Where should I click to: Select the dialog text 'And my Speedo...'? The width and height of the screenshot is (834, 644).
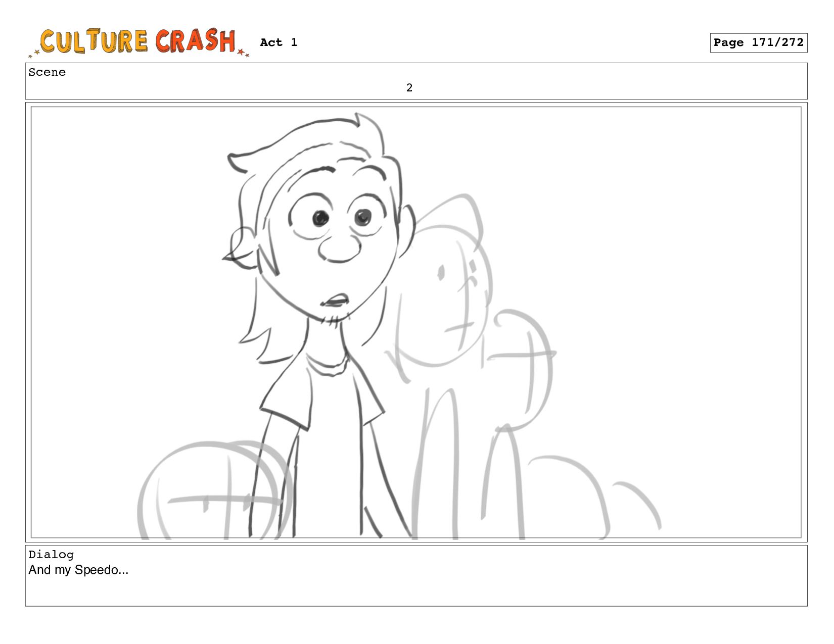(78, 570)
